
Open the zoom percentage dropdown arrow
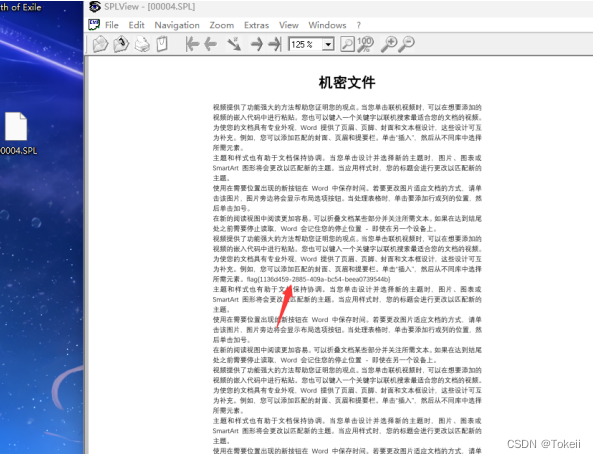pyautogui.click(x=328, y=44)
